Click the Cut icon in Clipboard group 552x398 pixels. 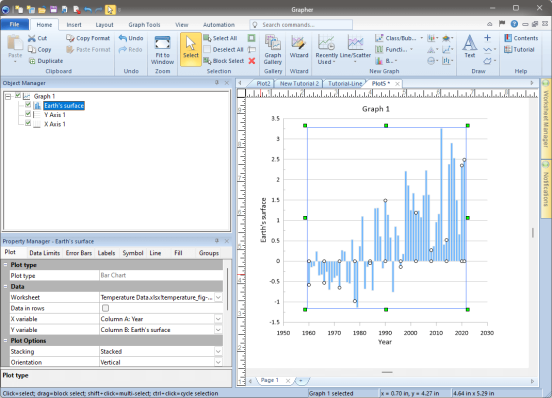(x=32, y=38)
